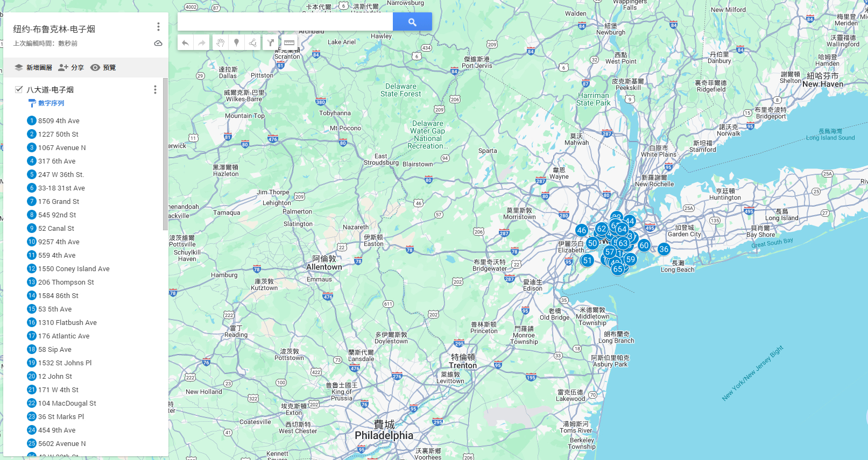Open 八大道-电子烟 layer options menu
Screen dimensions: 868x460
click(155, 90)
